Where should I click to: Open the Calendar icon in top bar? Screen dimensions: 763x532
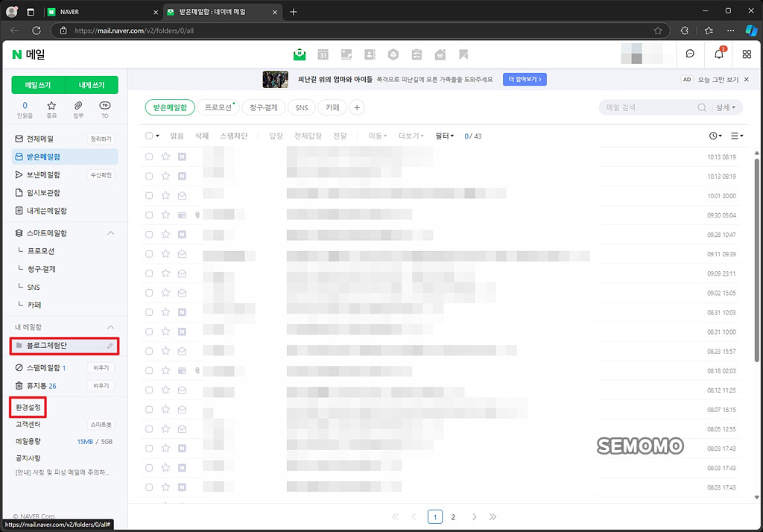coord(323,54)
